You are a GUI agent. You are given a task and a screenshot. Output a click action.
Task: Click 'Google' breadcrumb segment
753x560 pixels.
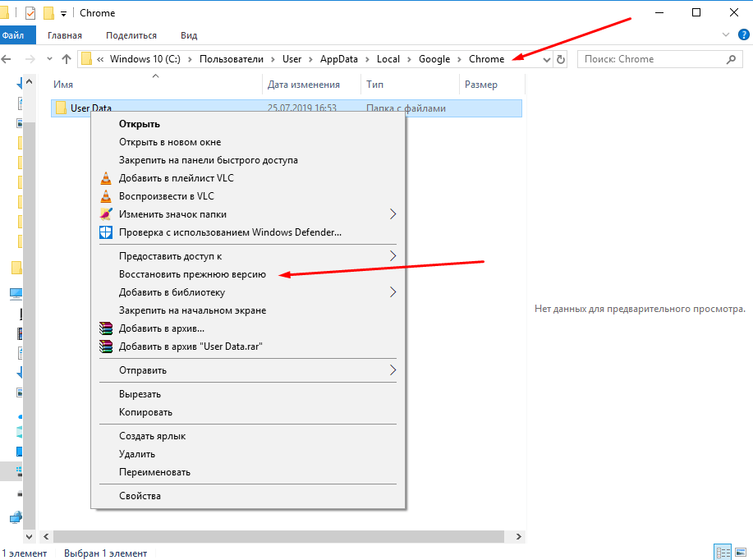pyautogui.click(x=434, y=59)
